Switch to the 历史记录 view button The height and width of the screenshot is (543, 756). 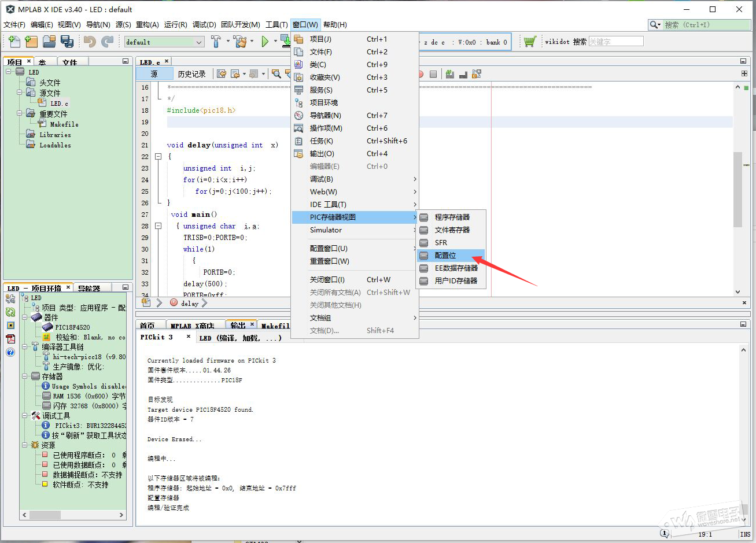pos(191,74)
